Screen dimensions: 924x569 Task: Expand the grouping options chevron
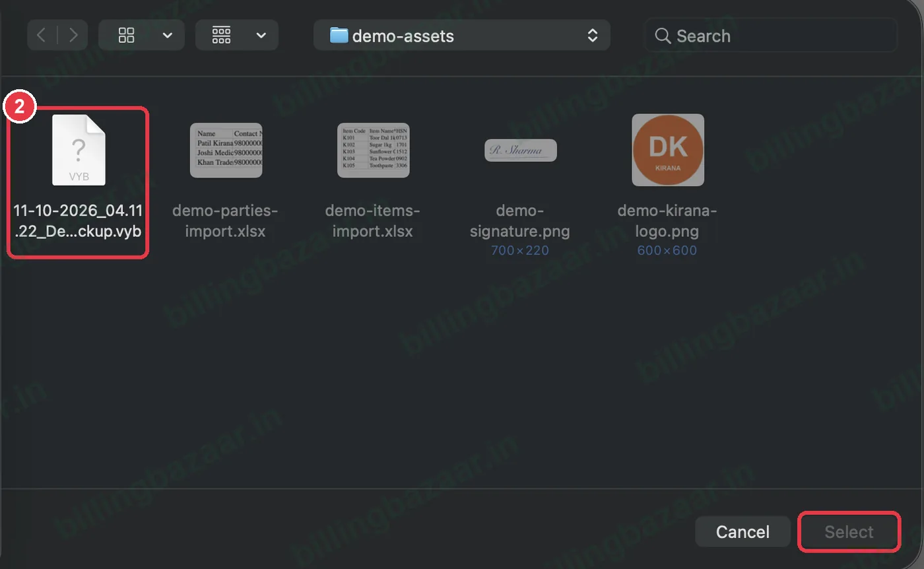pos(261,35)
